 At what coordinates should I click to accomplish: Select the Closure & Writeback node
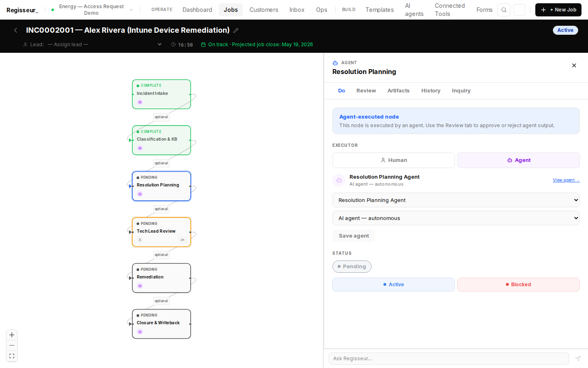click(x=161, y=324)
